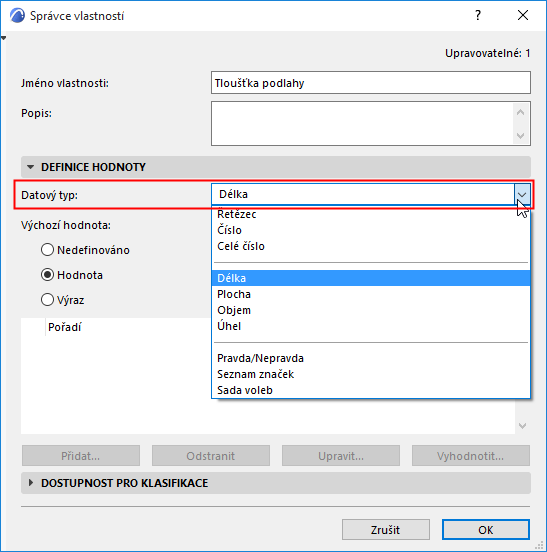The image size is (547, 552).
Task: Click the ArchiCAD logo icon in title bar
Action: pos(17,15)
